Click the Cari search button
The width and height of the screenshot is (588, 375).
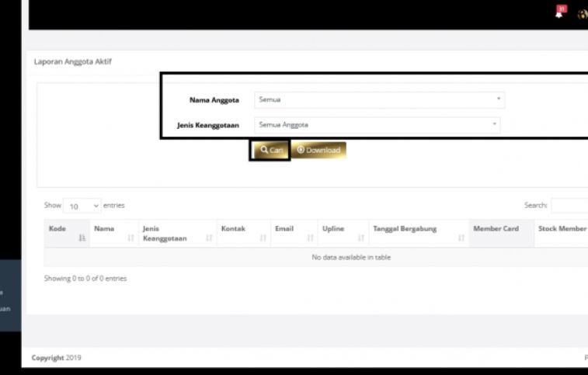pyautogui.click(x=270, y=150)
